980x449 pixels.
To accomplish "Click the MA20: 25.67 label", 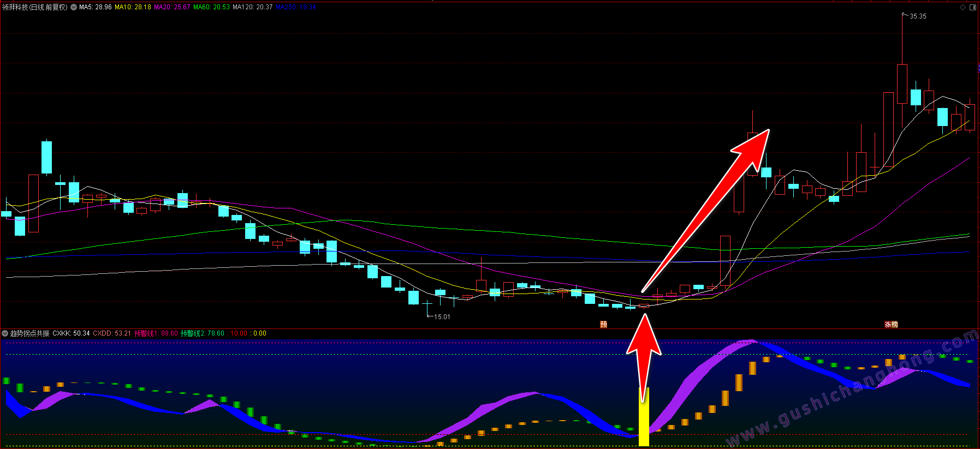I will [172, 7].
